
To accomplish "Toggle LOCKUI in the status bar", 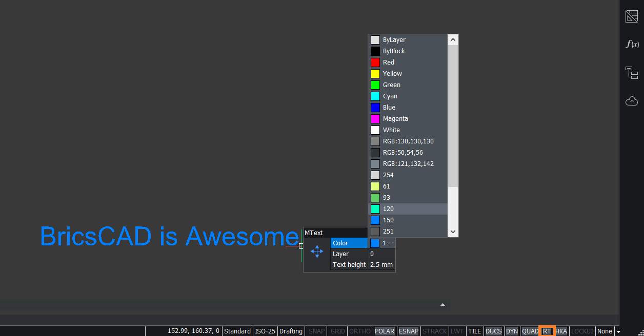I will (582, 331).
